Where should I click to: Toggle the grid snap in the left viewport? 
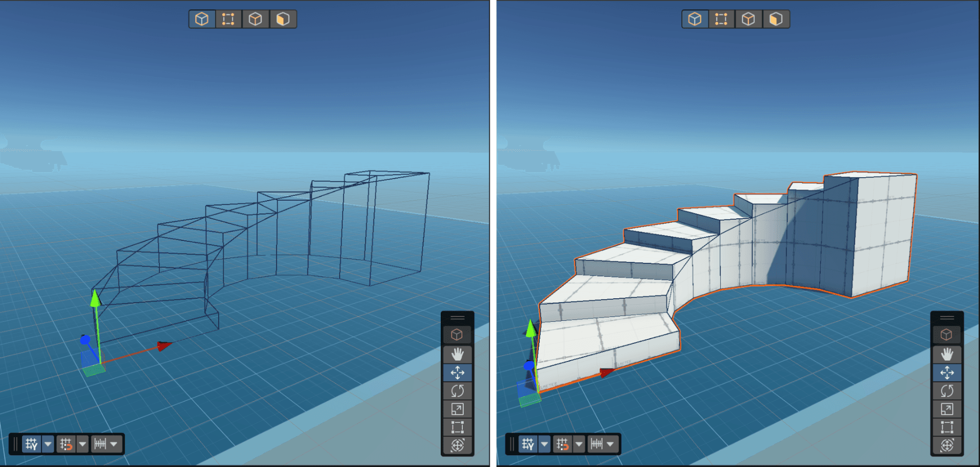pos(32,444)
